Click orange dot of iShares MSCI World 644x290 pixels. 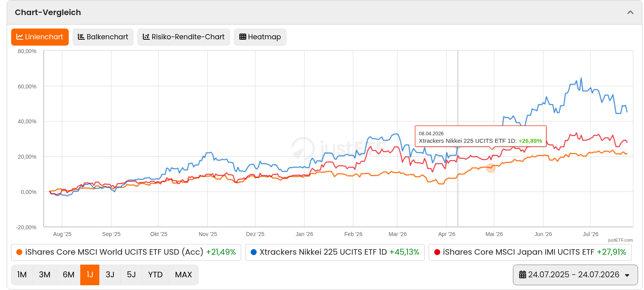point(19,252)
